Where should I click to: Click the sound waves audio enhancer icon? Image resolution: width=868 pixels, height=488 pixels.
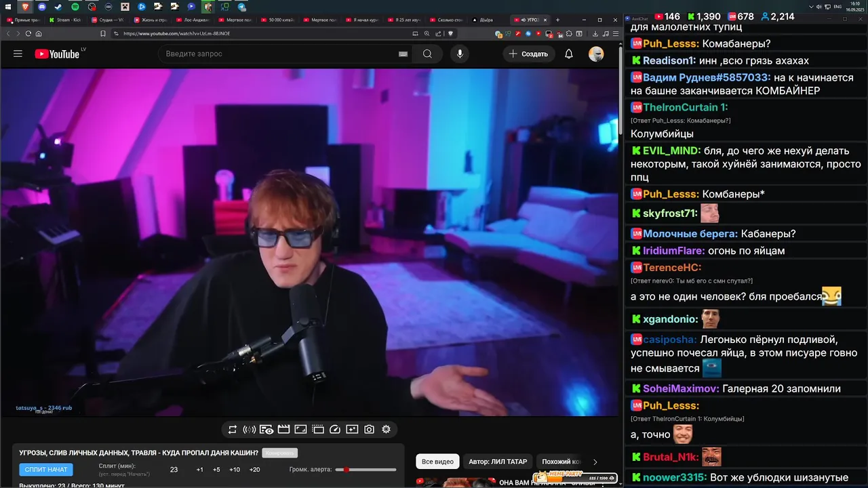[250, 429]
